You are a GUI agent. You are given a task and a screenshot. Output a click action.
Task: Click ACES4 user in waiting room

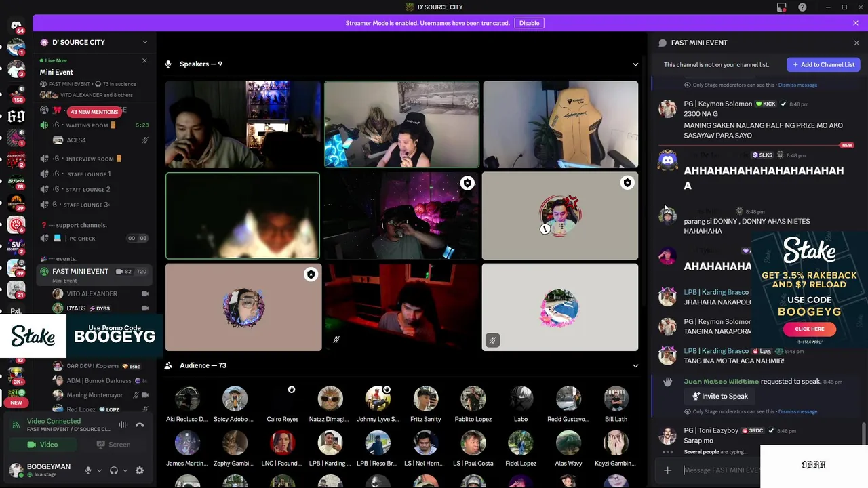pyautogui.click(x=101, y=140)
